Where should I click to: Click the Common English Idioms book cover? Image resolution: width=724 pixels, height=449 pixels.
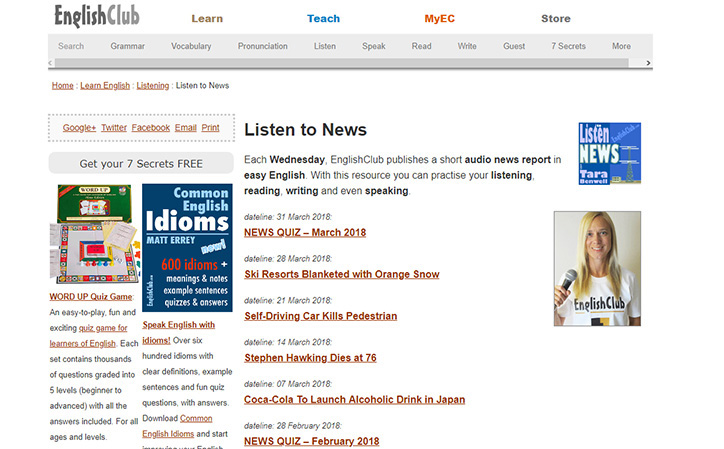point(187,248)
